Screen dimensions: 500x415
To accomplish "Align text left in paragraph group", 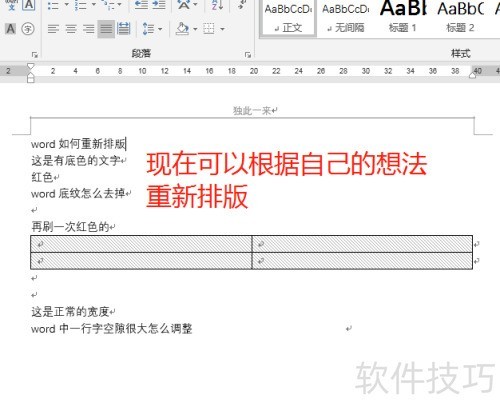I will tap(53, 29).
